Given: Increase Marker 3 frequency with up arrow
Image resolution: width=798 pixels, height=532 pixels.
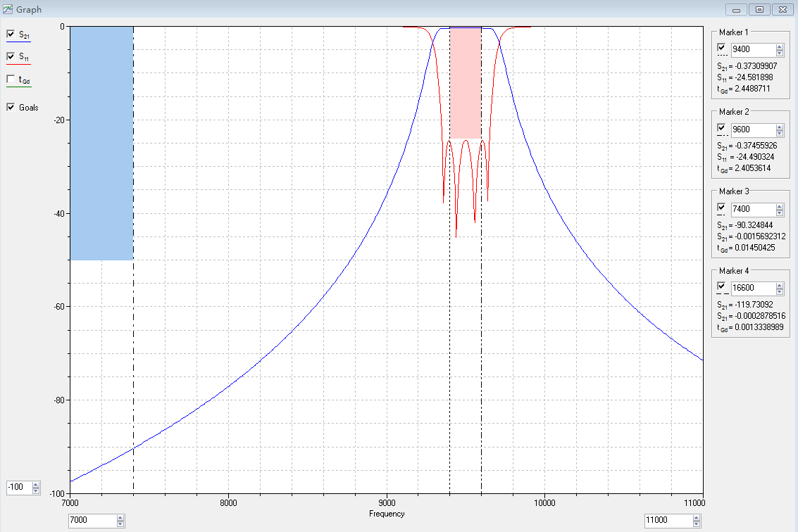Looking at the screenshot, I should pyautogui.click(x=780, y=206).
